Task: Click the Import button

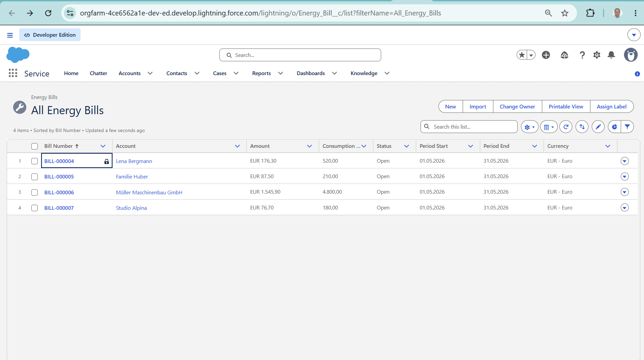Action: coord(478,107)
